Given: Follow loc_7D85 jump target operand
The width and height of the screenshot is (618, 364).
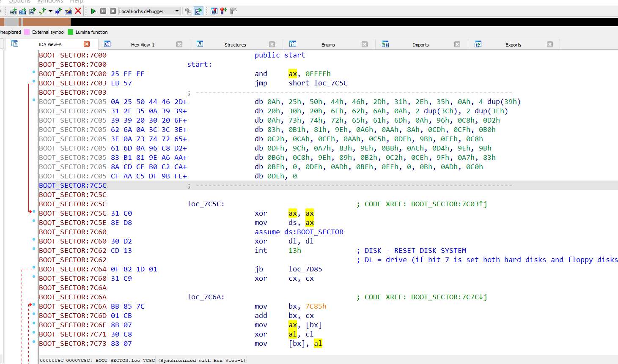Looking at the screenshot, I should point(306,269).
